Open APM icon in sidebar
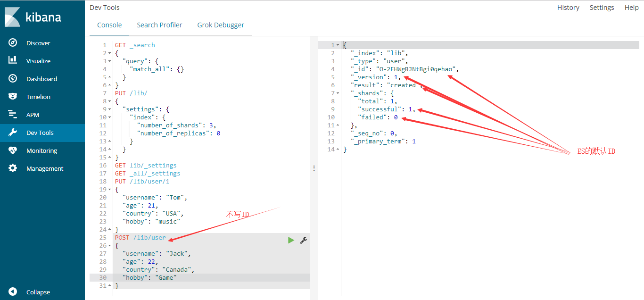Screen dimensions: 644x300 pyautogui.click(x=13, y=115)
